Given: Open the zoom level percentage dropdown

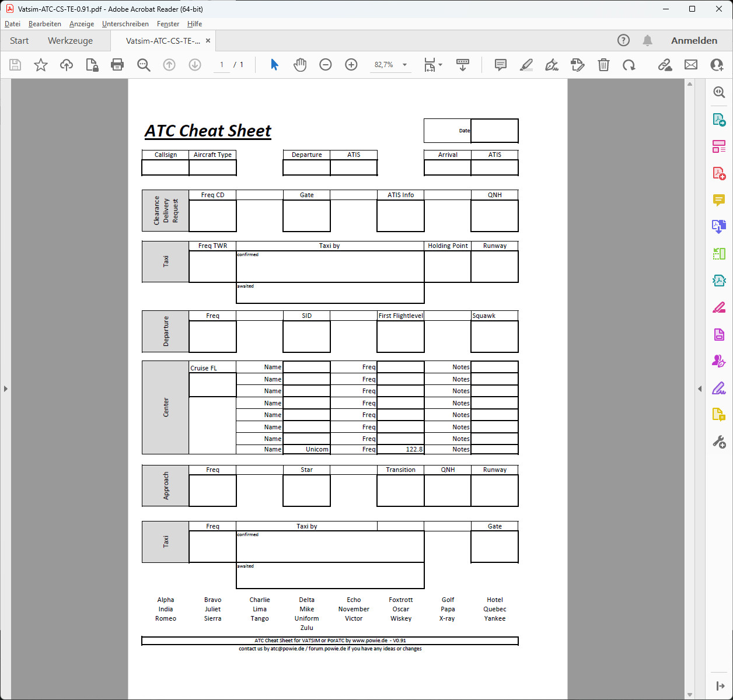Looking at the screenshot, I should coord(390,65).
